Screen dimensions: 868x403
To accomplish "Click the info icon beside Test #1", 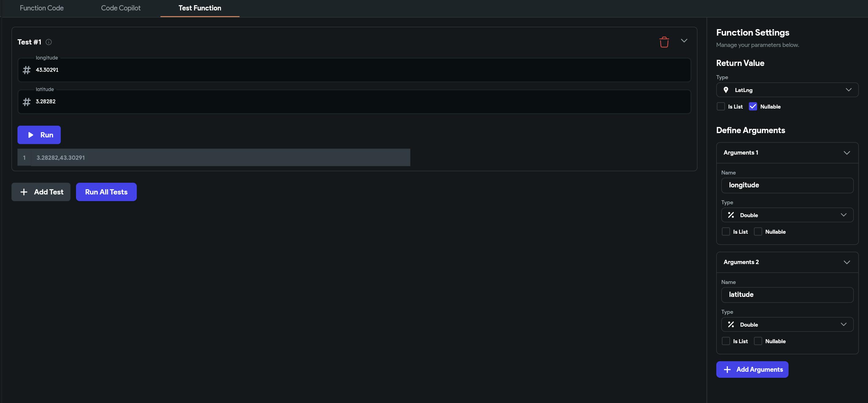I will coord(48,42).
